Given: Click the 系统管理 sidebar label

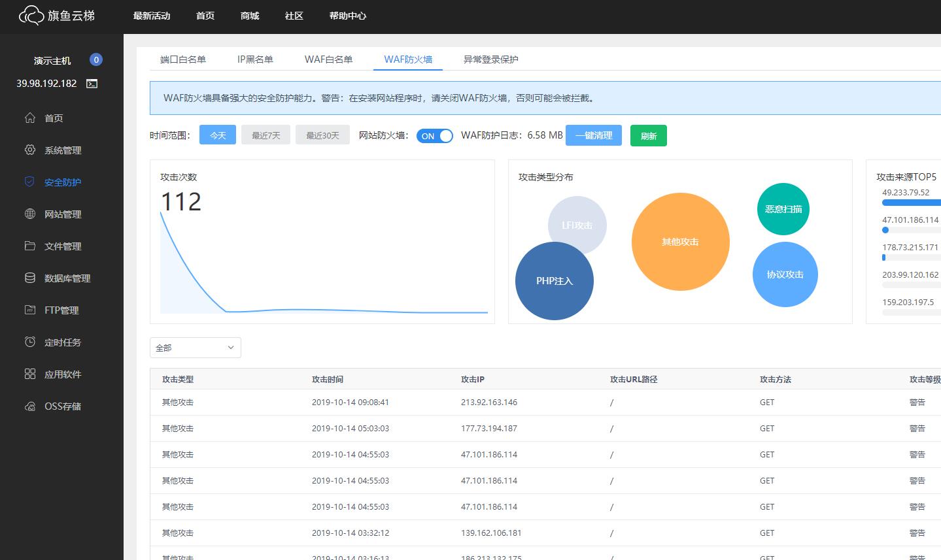Looking at the screenshot, I should (x=63, y=150).
